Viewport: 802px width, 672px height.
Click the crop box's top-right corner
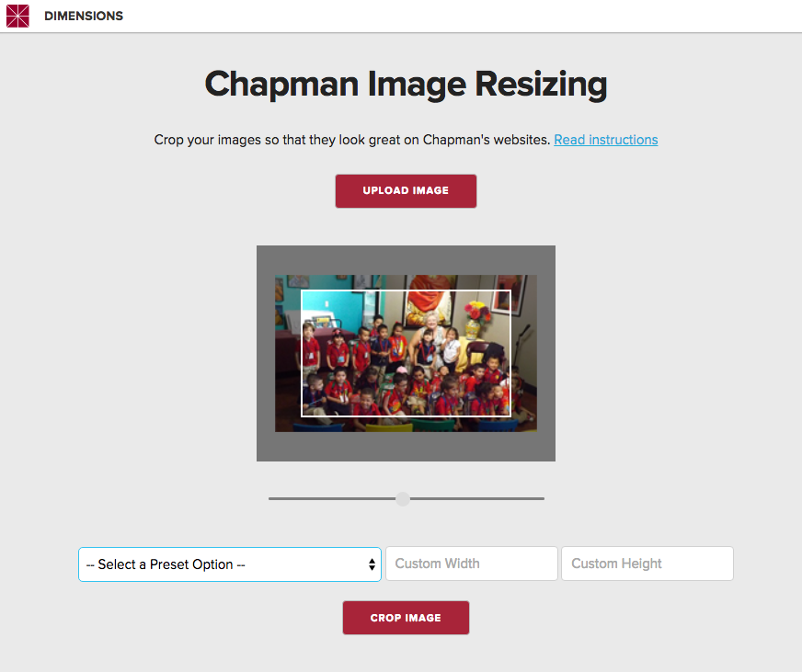[x=510, y=290]
